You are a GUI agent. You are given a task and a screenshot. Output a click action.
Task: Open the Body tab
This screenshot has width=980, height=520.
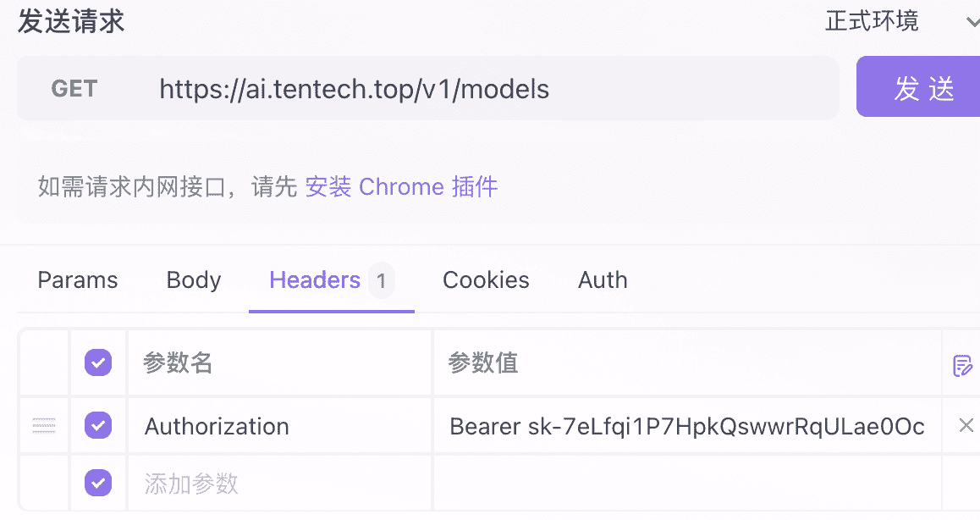point(194,280)
